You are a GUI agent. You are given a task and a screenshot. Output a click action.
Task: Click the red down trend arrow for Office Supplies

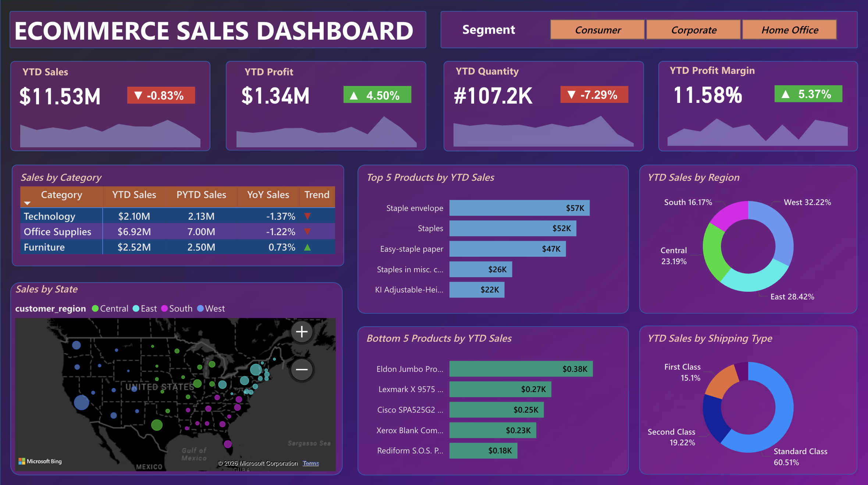pos(307,232)
